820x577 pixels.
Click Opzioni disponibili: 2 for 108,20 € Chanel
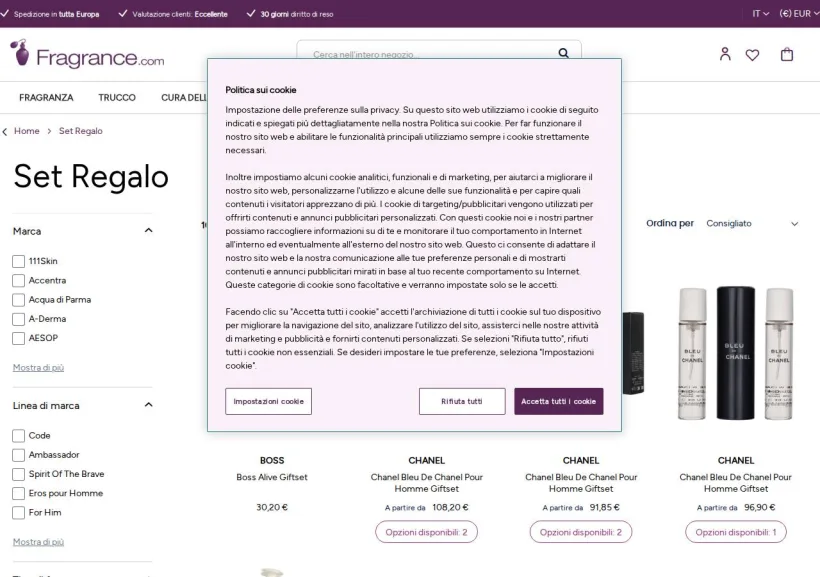point(426,532)
